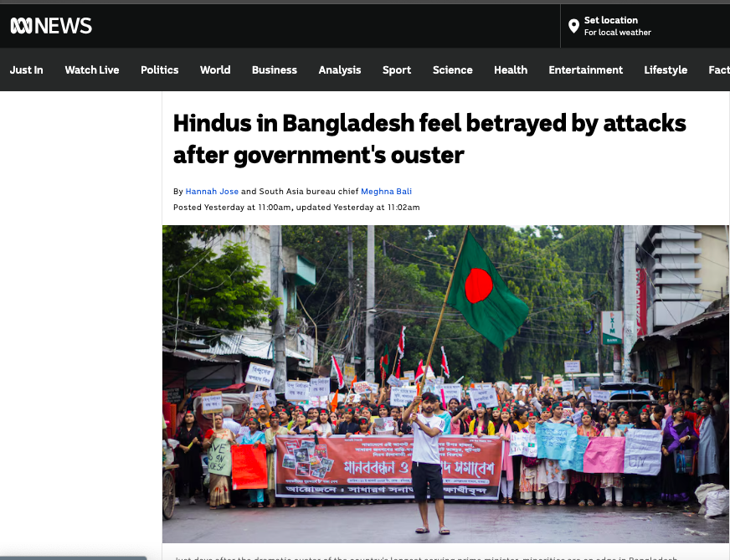Open the Entertainment section

click(x=586, y=69)
